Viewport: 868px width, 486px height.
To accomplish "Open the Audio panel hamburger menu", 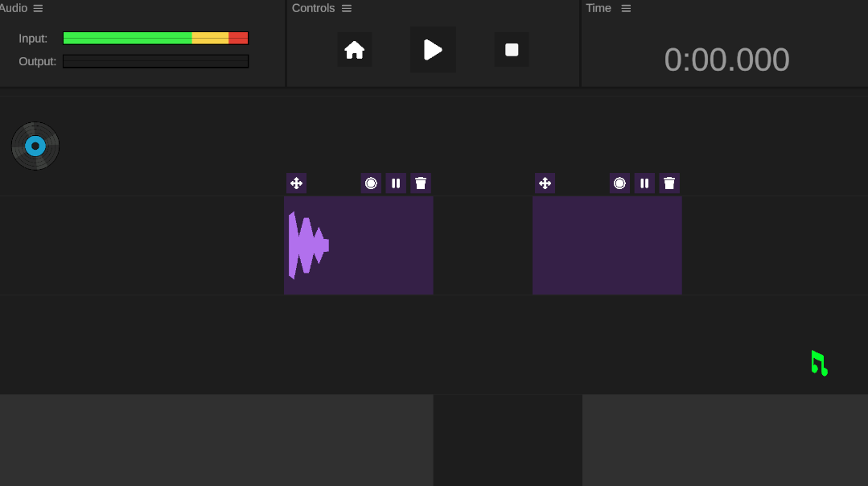I will (x=38, y=8).
